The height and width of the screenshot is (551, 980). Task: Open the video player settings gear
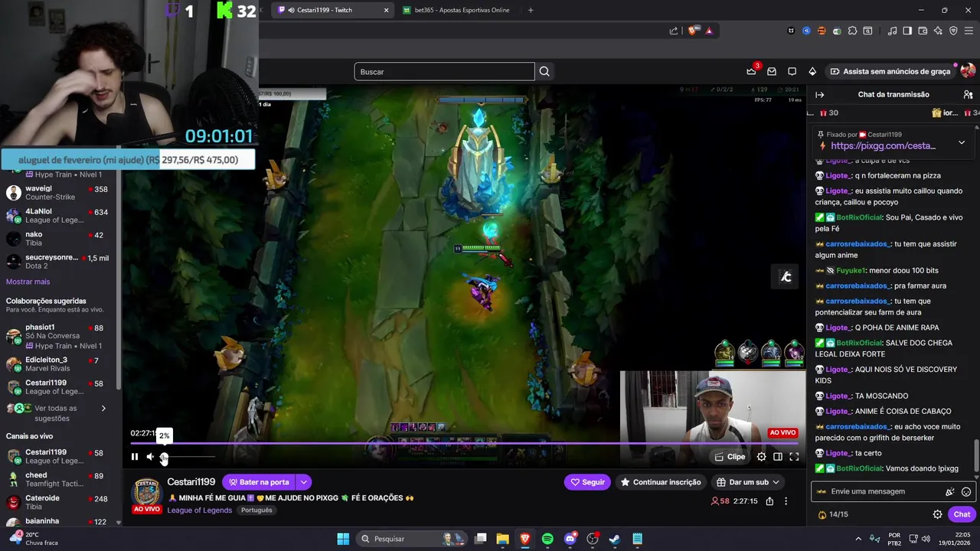point(761,457)
